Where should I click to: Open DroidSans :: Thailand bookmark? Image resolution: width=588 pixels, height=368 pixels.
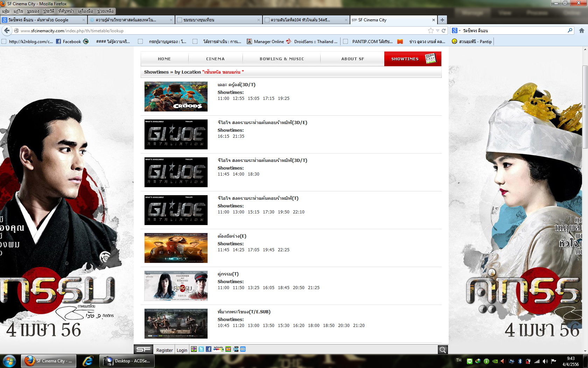click(312, 41)
